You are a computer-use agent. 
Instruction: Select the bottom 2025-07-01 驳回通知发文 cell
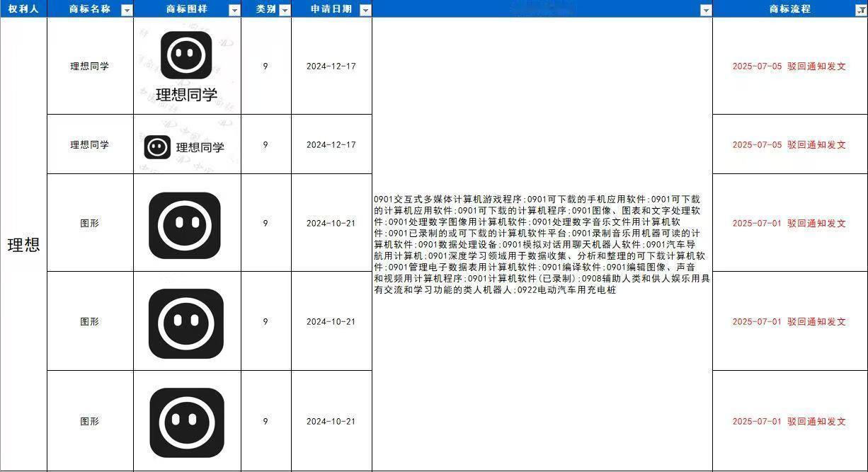click(789, 421)
